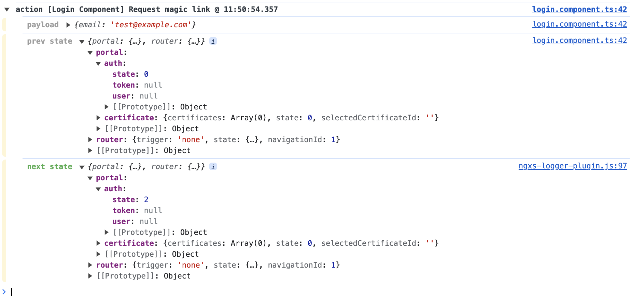Expand the router node under prev state

pos(90,140)
